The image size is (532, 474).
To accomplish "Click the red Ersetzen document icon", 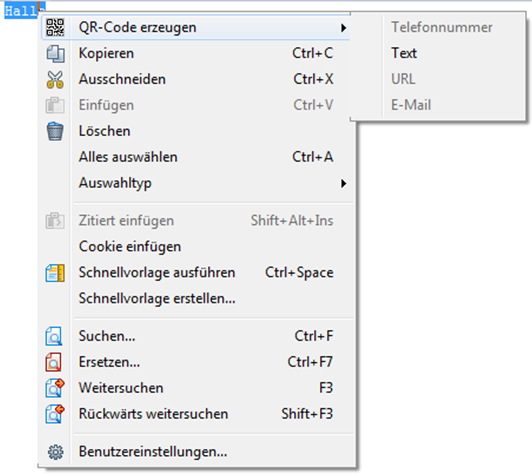I will coord(54,362).
